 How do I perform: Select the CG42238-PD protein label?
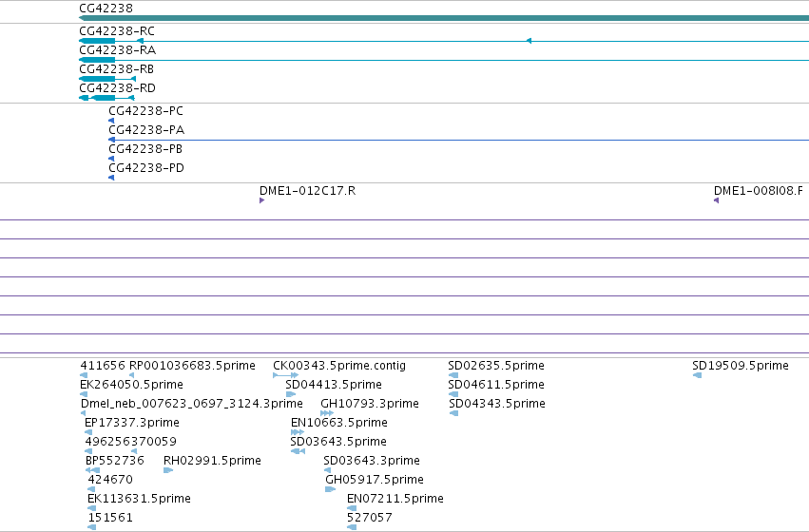[146, 168]
